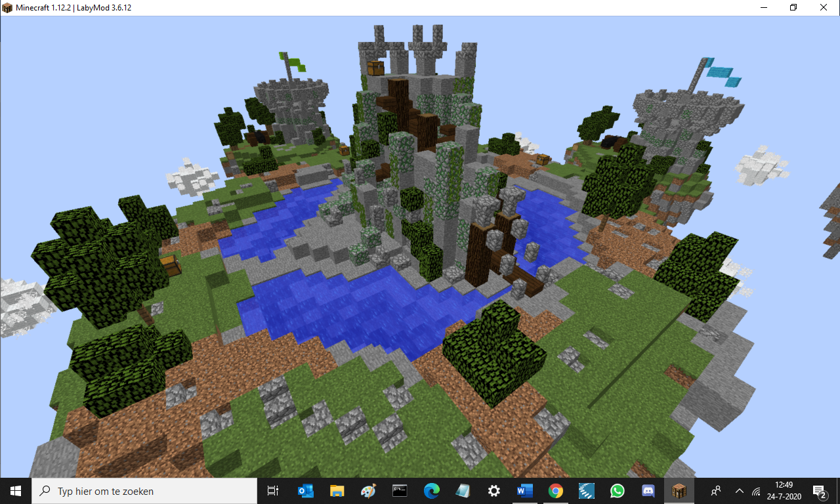The width and height of the screenshot is (840, 504).
Task: Close the Minecraft LabyMod window
Action: tap(824, 7)
